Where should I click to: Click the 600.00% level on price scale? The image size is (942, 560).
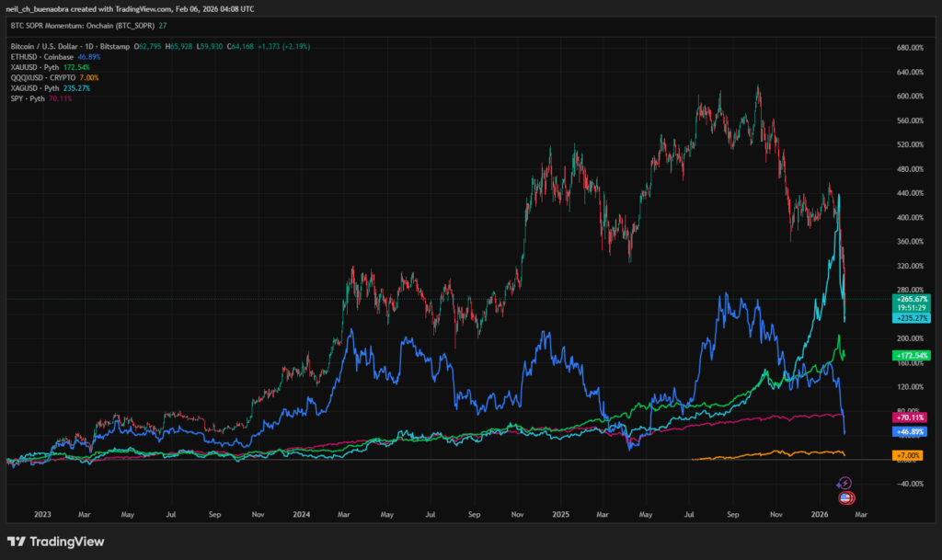tap(909, 96)
